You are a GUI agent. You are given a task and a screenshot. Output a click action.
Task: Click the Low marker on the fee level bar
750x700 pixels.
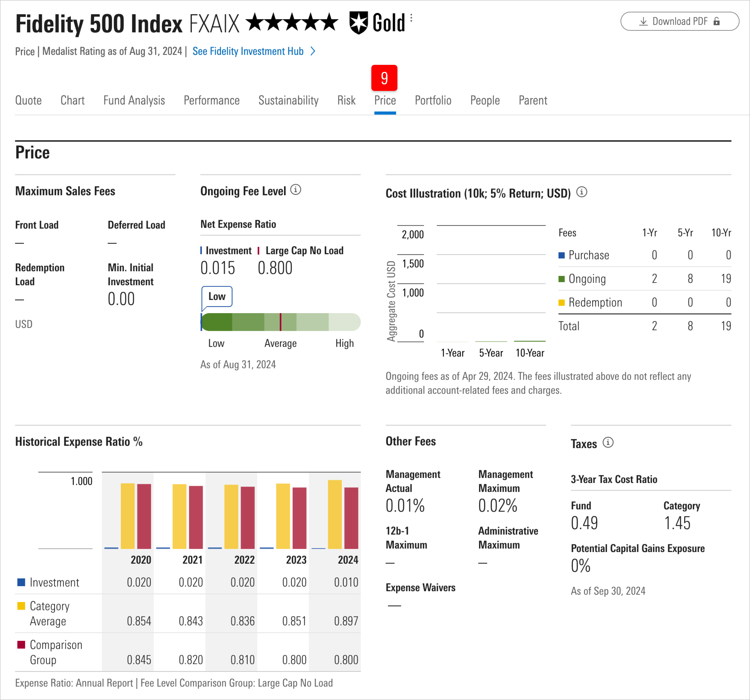click(217, 297)
